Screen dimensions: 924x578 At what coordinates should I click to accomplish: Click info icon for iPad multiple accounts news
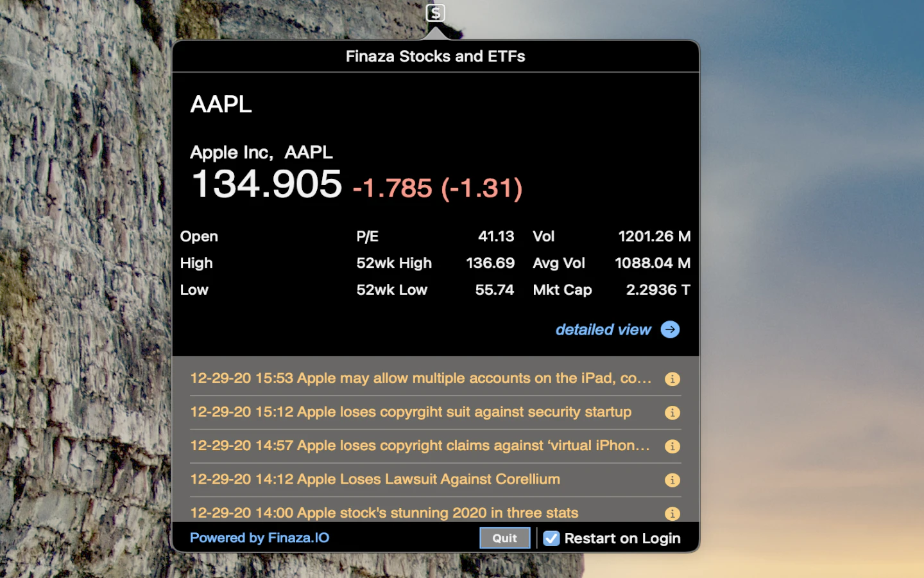click(672, 379)
